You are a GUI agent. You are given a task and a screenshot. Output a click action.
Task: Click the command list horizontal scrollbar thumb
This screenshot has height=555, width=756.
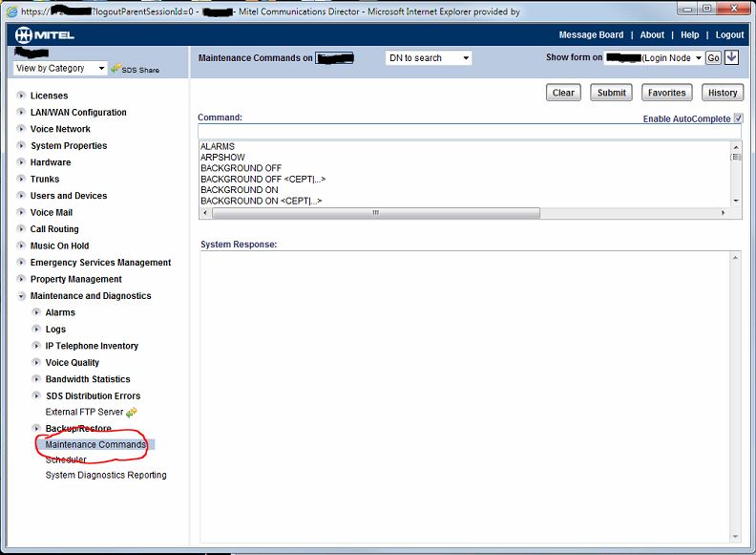click(376, 213)
